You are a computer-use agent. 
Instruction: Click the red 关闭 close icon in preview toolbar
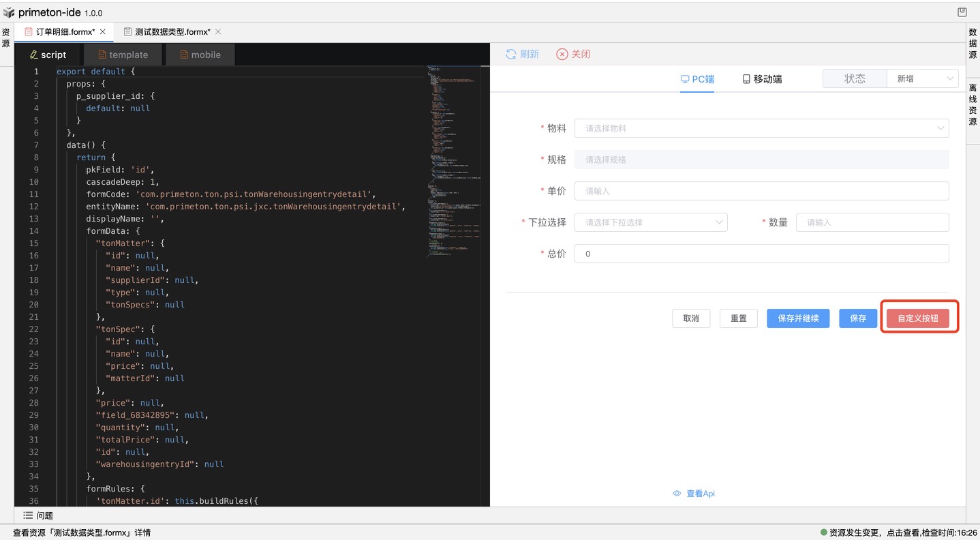tap(562, 55)
